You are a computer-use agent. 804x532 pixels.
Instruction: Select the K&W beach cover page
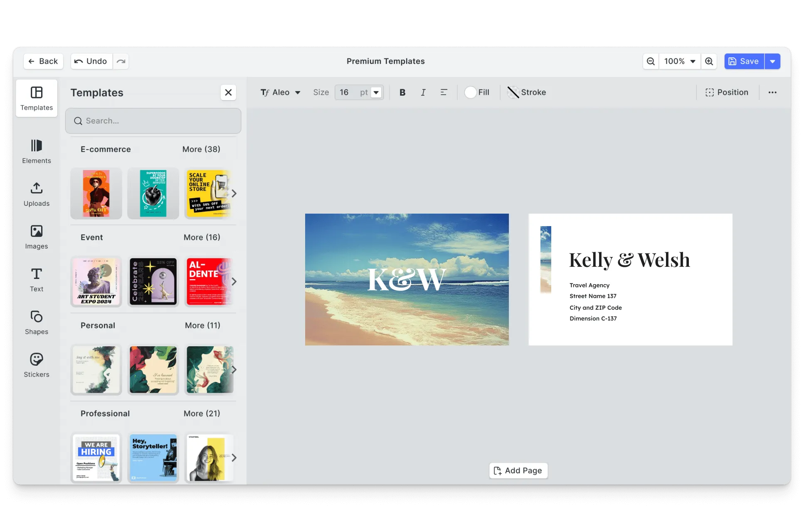tap(407, 279)
